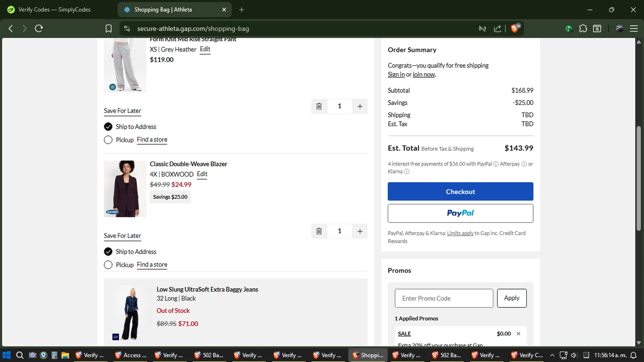This screenshot has height=362, width=644.
Task: Reload the shopping bag page
Action: (x=39, y=29)
